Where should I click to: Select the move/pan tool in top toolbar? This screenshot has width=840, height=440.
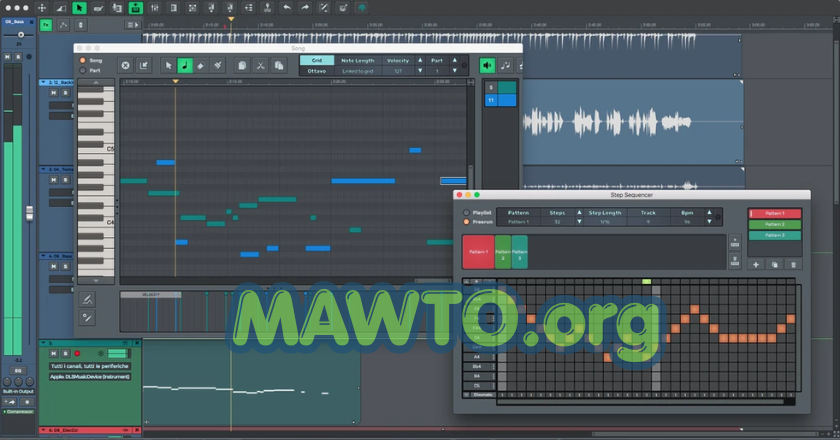[x=42, y=8]
